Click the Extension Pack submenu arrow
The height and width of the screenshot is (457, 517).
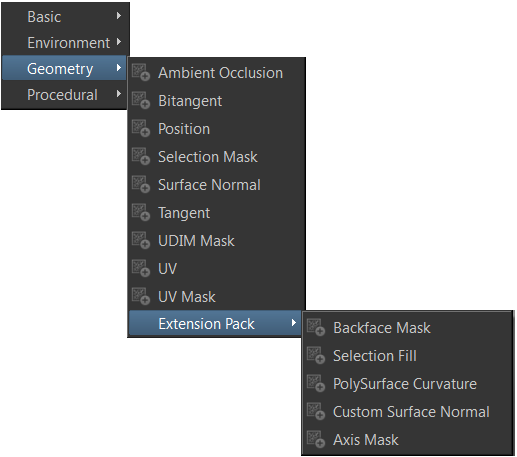coord(293,322)
